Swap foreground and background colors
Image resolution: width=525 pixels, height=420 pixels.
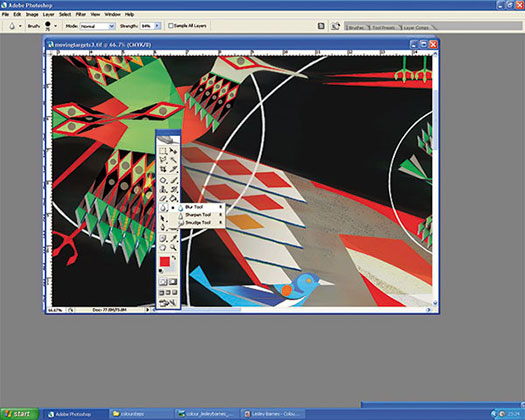click(x=174, y=258)
